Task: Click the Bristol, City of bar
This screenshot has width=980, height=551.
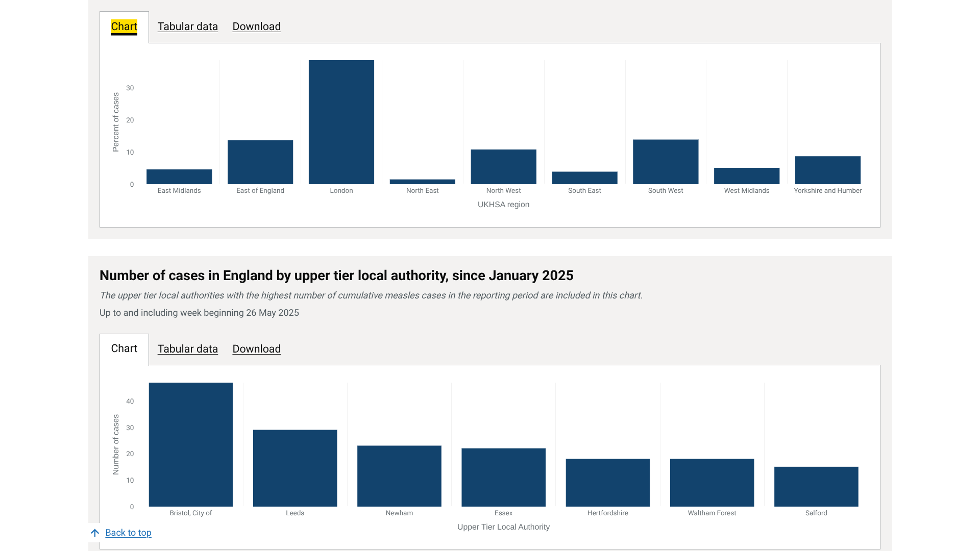Action: tap(191, 444)
